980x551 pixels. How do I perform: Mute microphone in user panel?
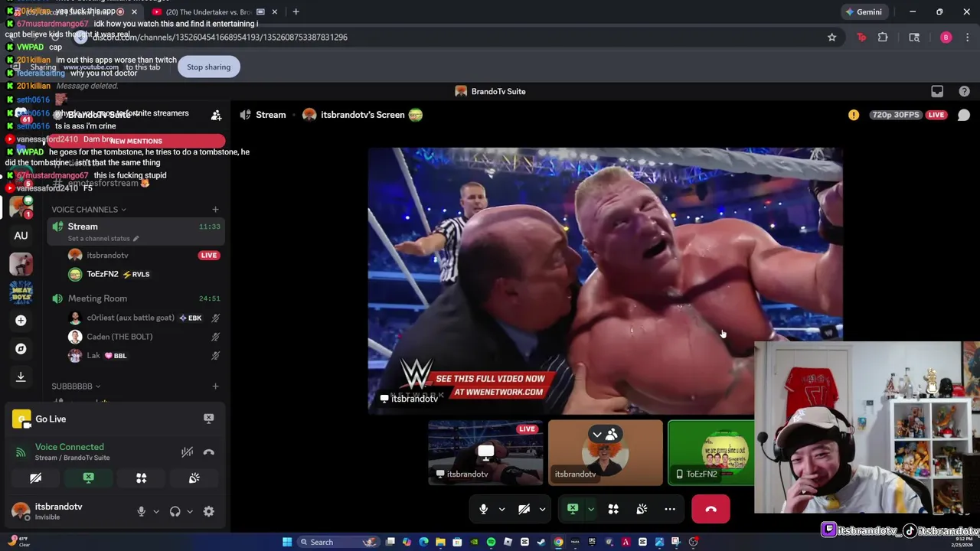click(141, 511)
